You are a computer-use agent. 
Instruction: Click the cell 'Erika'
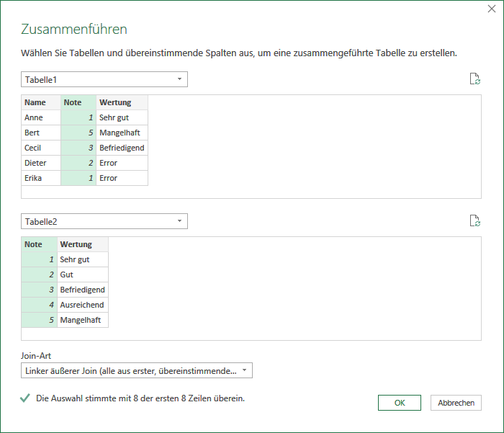click(41, 178)
